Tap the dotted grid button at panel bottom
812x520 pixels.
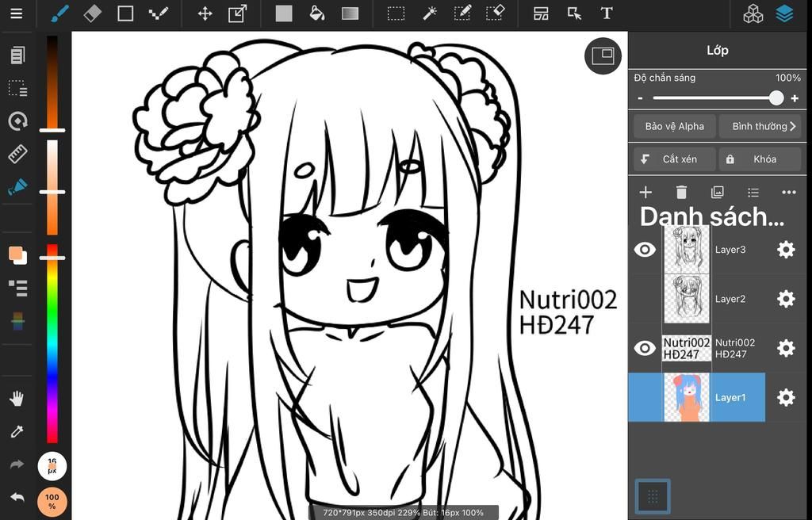pyautogui.click(x=653, y=496)
